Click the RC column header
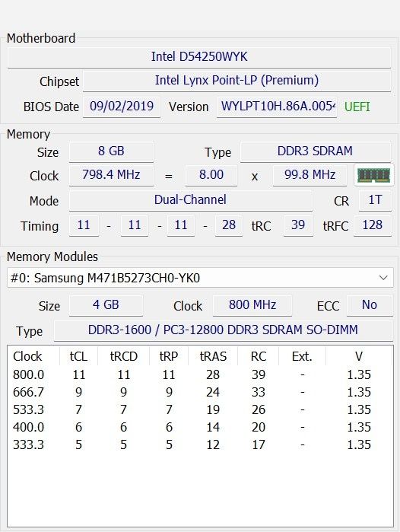Viewport: 400px width, 532px height. [259, 356]
